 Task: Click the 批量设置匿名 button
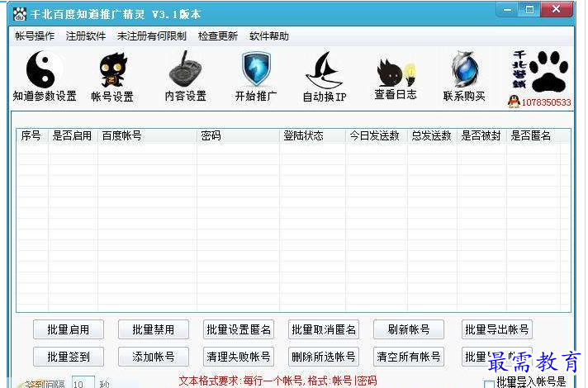click(239, 329)
